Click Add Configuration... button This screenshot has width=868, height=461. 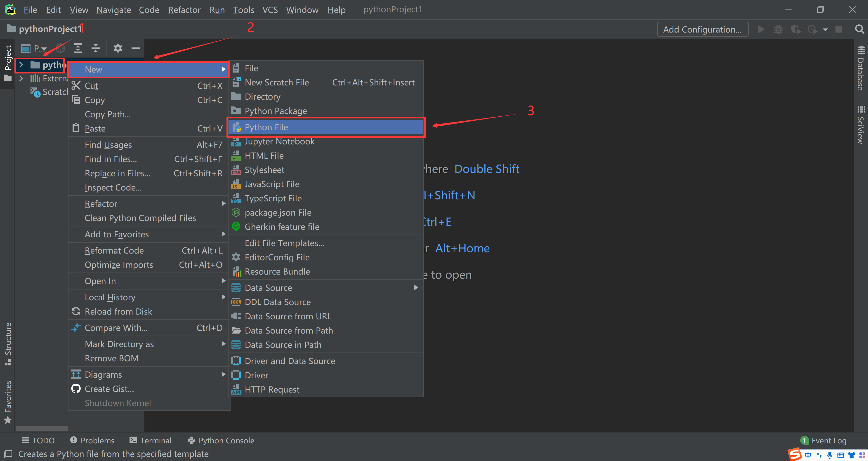point(703,29)
